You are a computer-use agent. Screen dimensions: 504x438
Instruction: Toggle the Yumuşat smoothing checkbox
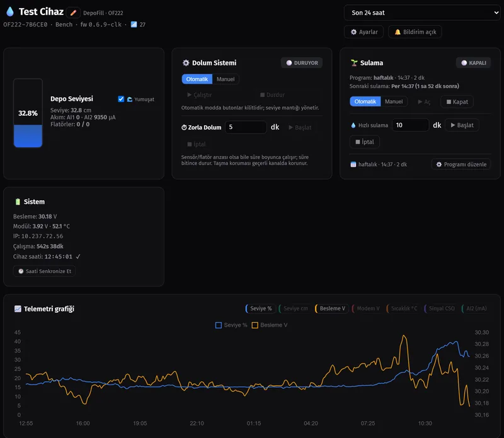(x=121, y=99)
